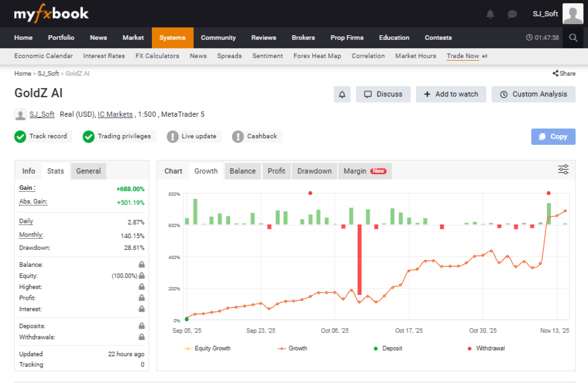Viewport: 588px width, 383px height.
Task: Open the IC Markets broker link
Action: pyautogui.click(x=115, y=114)
